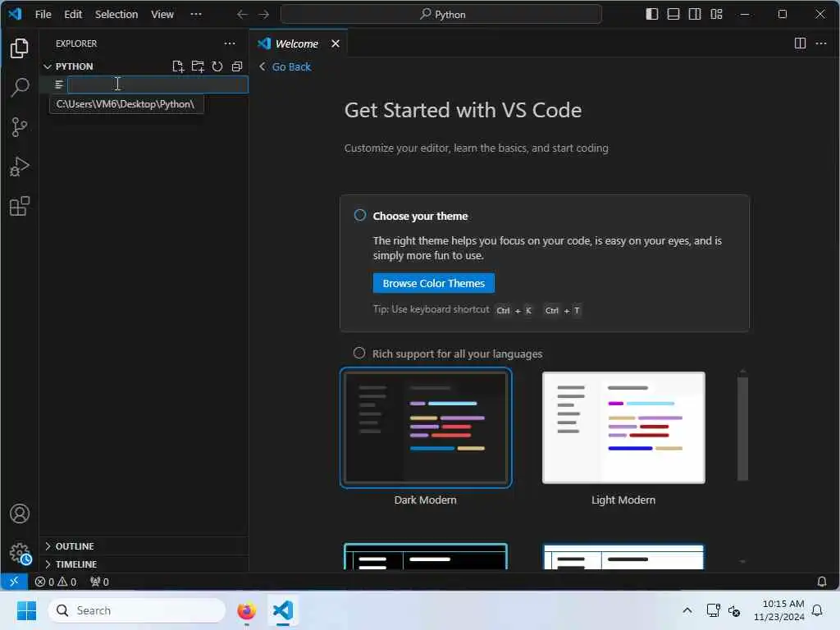Click Browse Color Themes button

click(x=433, y=283)
